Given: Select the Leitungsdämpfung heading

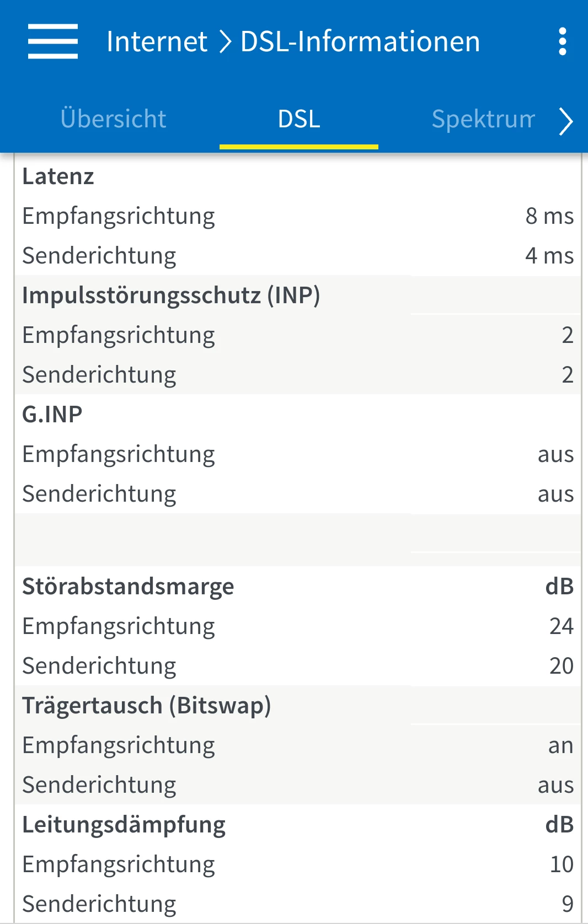Looking at the screenshot, I should (x=124, y=825).
